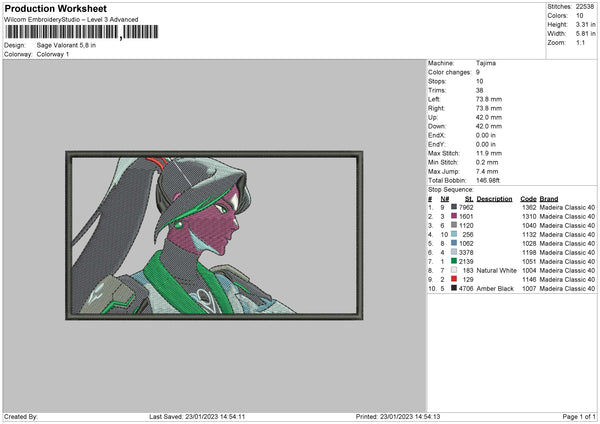The width and height of the screenshot is (600, 424).
Task: Click the 'St.' column header
Action: point(469,199)
